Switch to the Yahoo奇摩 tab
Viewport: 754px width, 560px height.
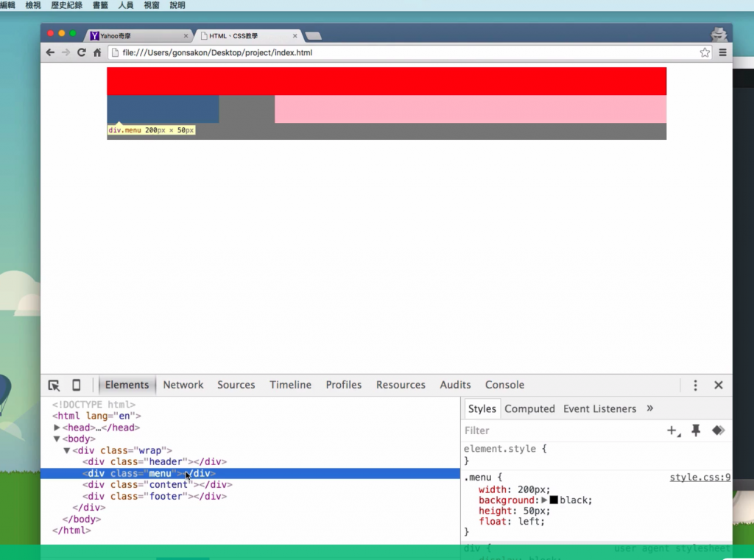point(138,36)
